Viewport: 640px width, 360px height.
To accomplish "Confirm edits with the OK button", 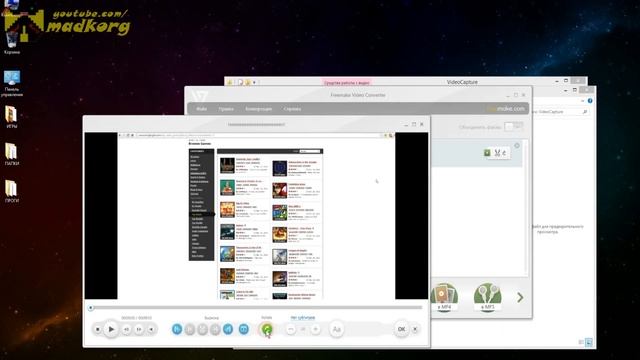I will click(x=401, y=329).
